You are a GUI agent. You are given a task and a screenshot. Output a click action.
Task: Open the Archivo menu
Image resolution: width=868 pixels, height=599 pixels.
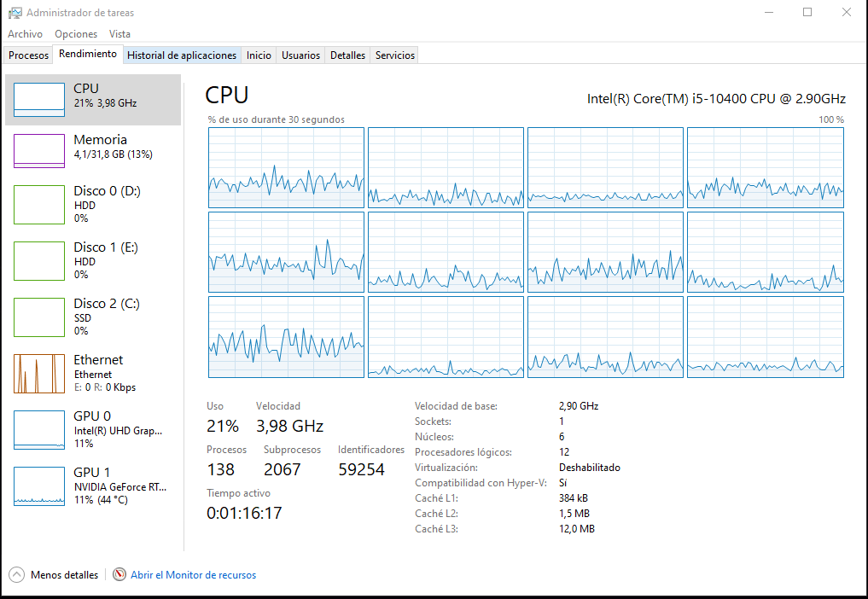25,34
